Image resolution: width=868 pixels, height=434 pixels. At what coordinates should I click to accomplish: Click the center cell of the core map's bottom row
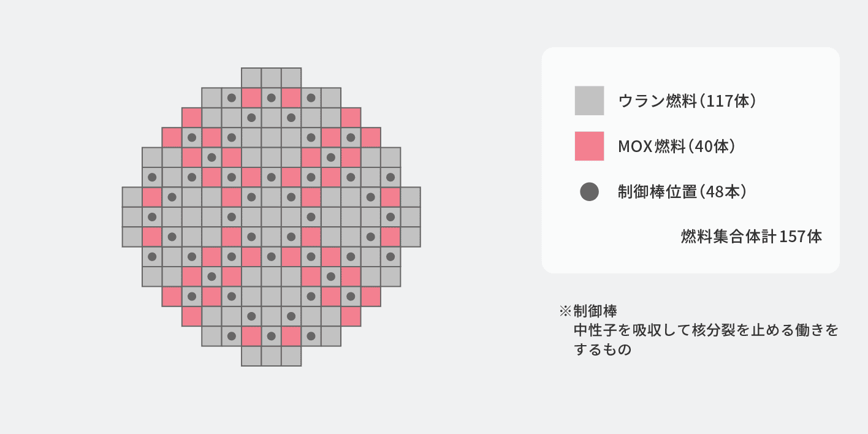point(271,356)
